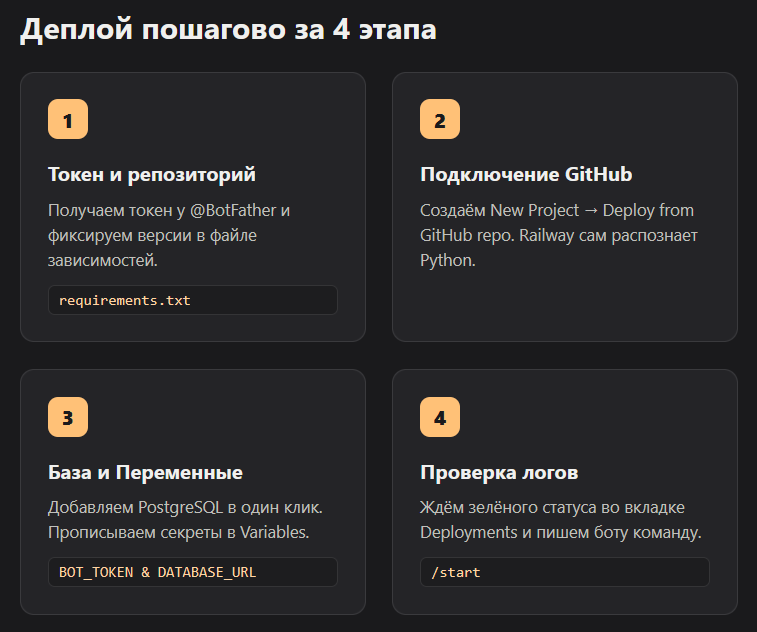Click the text 'фиксируем версии в файле'

point(152,236)
